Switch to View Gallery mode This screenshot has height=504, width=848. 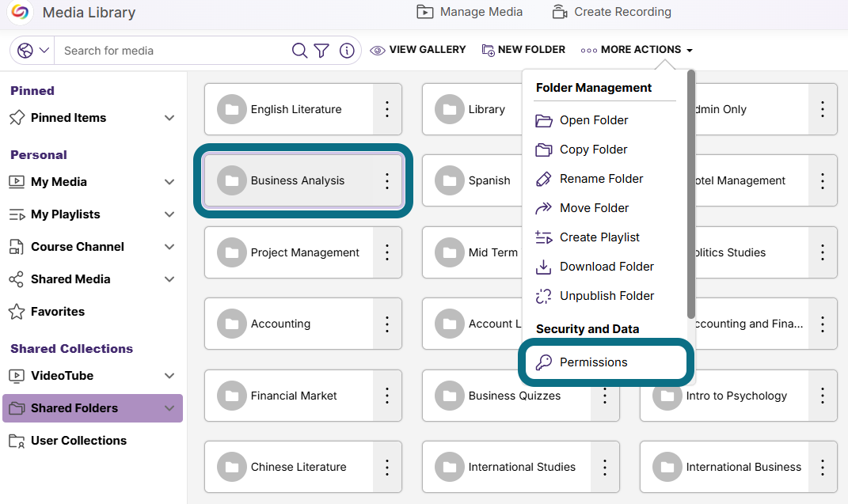pyautogui.click(x=417, y=50)
